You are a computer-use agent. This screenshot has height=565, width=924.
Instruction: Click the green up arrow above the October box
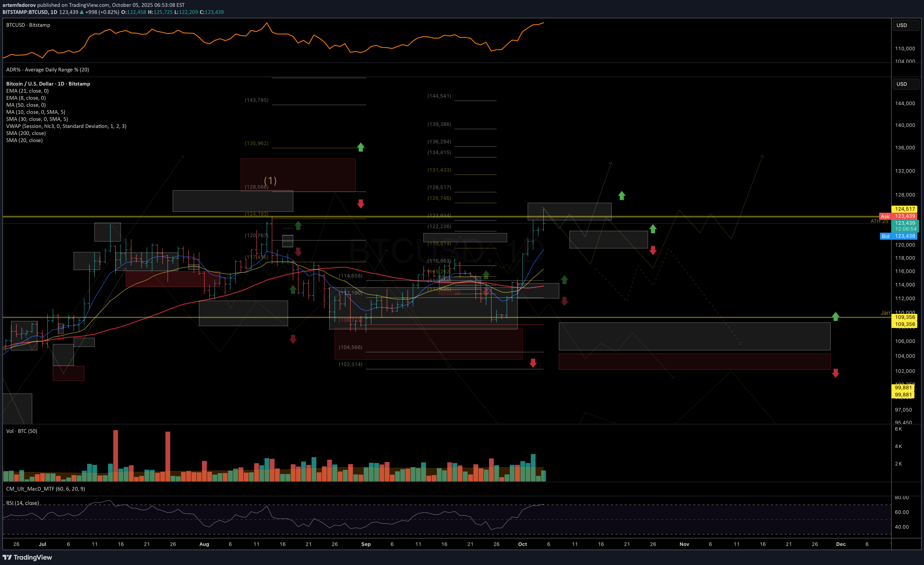[621, 195]
